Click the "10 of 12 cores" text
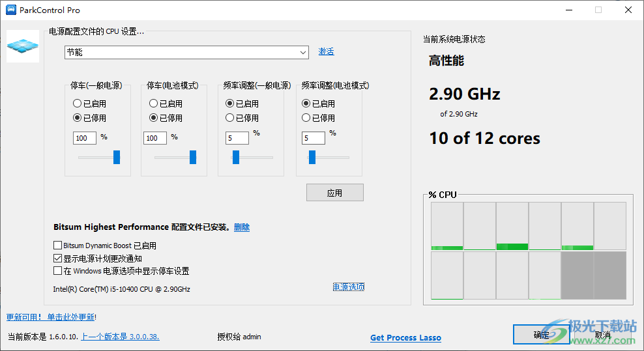The height and width of the screenshot is (351, 644). pos(485,138)
